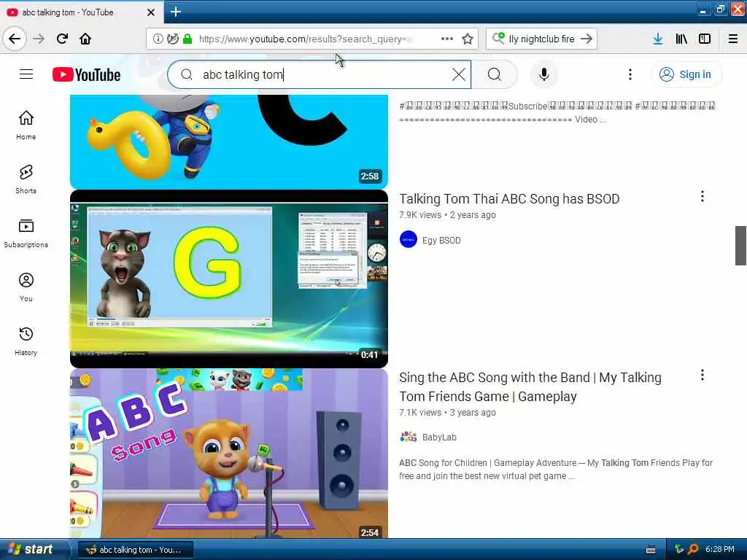Click '7.9K views • 2 years ago' text

tap(447, 215)
